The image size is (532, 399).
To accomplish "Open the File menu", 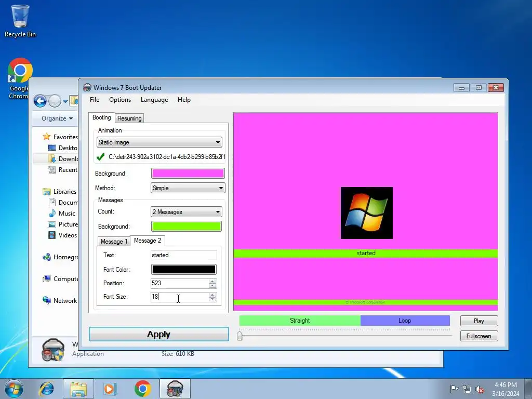I will tap(95, 100).
